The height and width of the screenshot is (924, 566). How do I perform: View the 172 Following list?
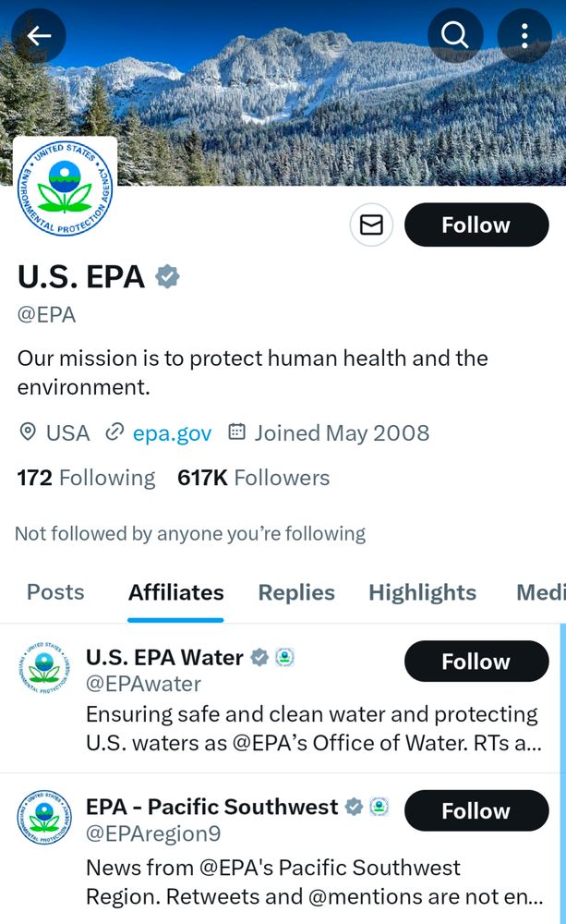(86, 478)
